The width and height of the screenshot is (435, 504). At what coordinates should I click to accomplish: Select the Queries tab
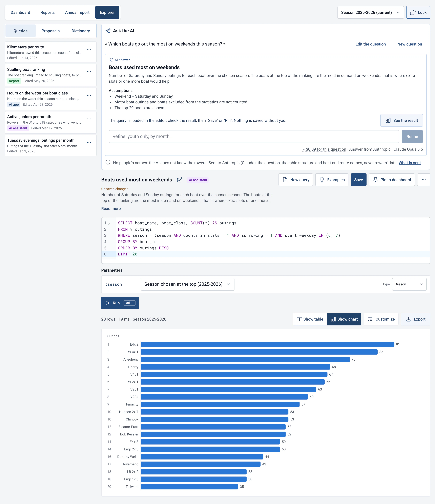tap(20, 31)
